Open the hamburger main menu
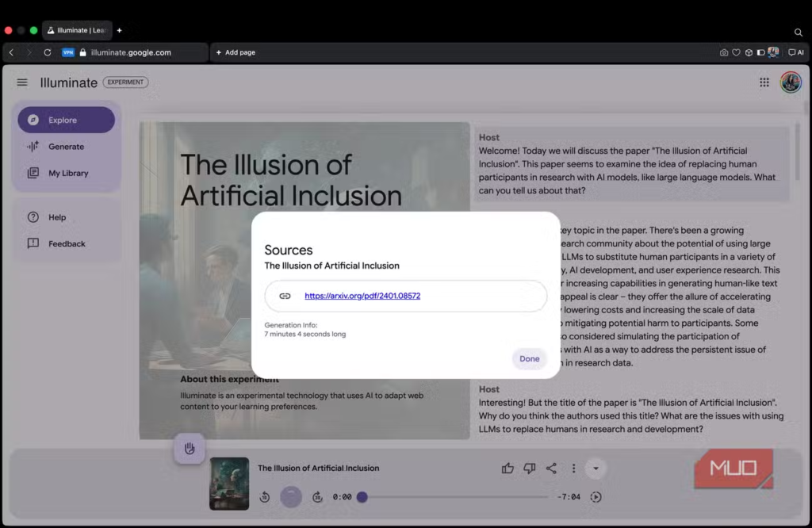The height and width of the screenshot is (528, 812). click(x=22, y=82)
